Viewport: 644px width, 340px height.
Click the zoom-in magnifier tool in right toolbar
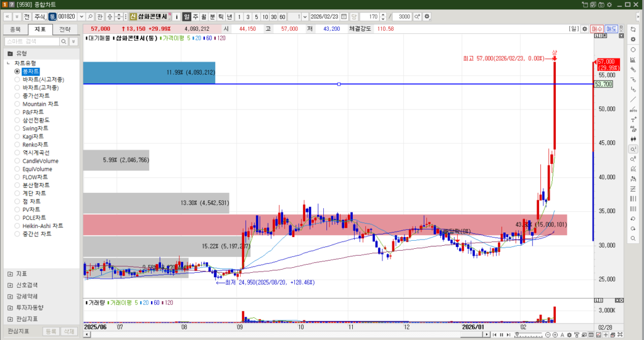click(633, 149)
